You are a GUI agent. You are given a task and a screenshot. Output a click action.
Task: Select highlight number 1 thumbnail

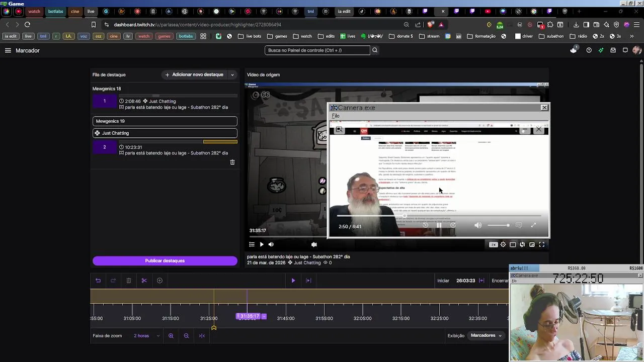[x=105, y=102]
